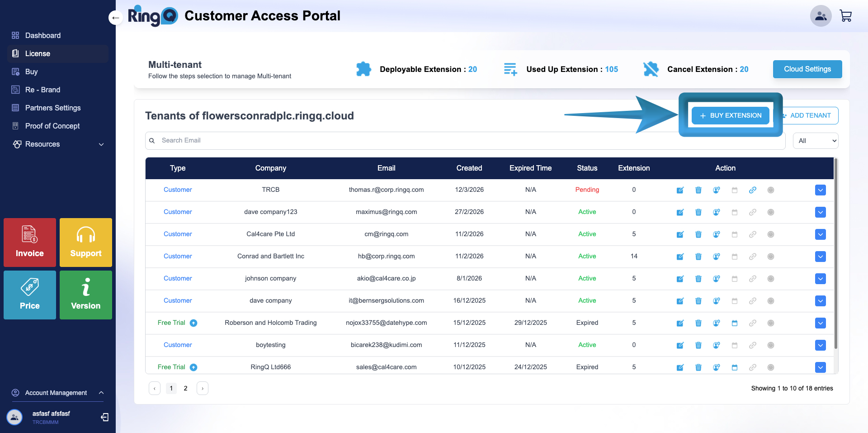Image resolution: width=868 pixels, height=433 pixels.
Task: Click the Search Email field
Action: (466, 141)
